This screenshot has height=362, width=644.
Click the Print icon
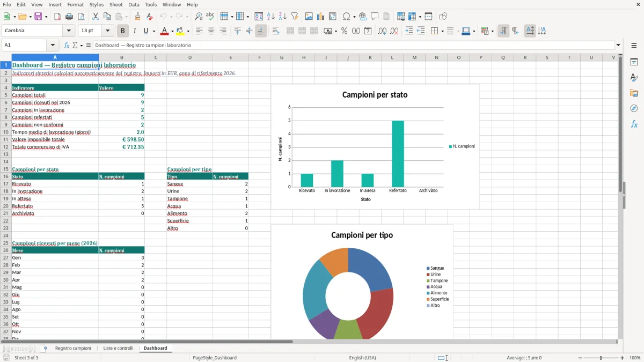tap(69, 17)
